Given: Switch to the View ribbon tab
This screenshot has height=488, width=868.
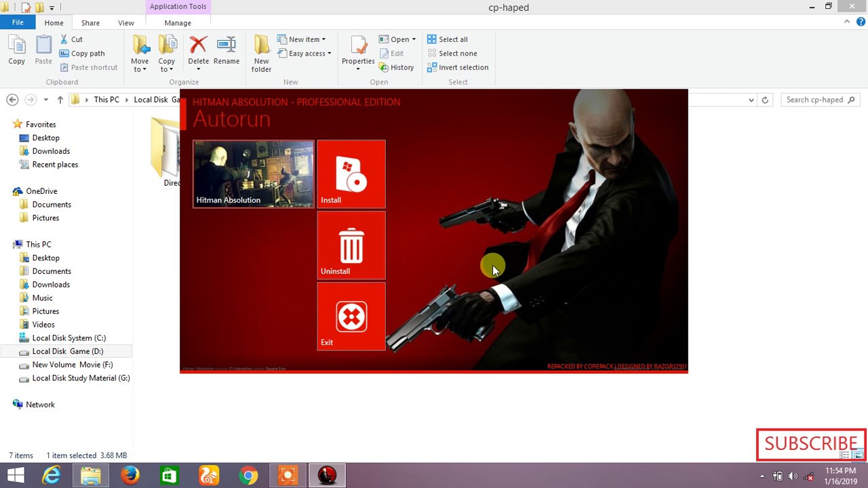Looking at the screenshot, I should coord(126,22).
